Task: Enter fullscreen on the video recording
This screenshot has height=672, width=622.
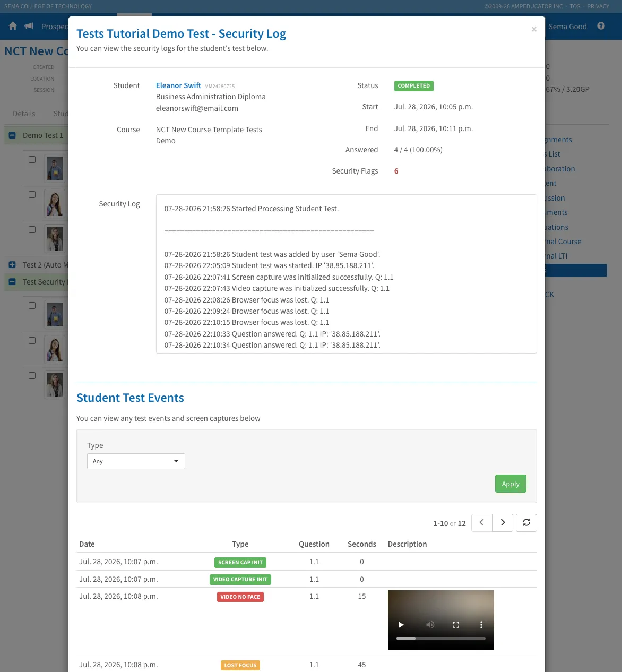Action: coord(456,625)
